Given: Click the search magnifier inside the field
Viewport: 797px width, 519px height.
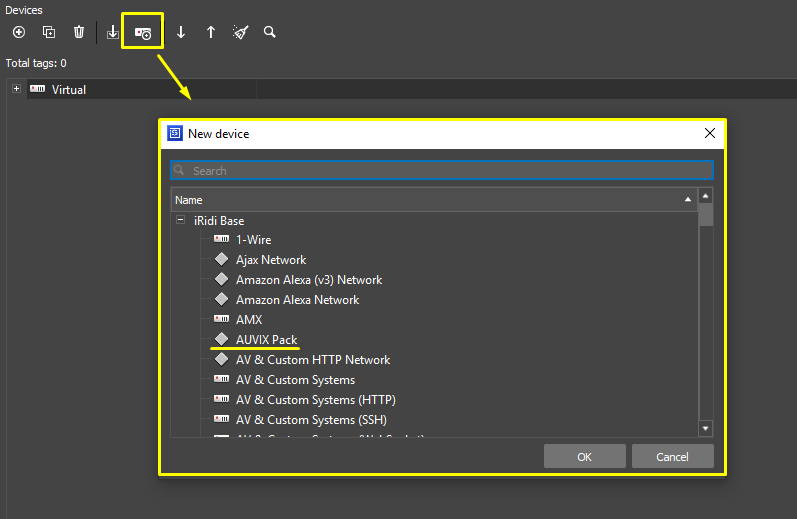Looking at the screenshot, I should click(179, 170).
